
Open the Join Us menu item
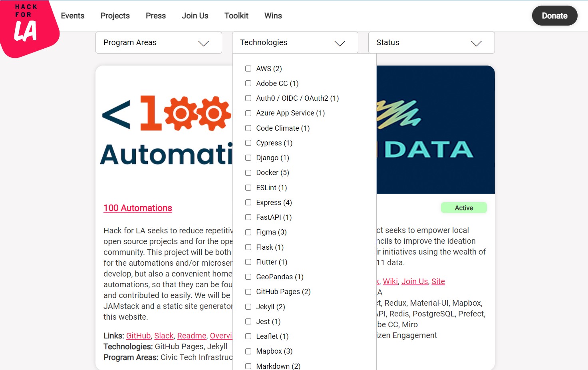click(x=195, y=16)
